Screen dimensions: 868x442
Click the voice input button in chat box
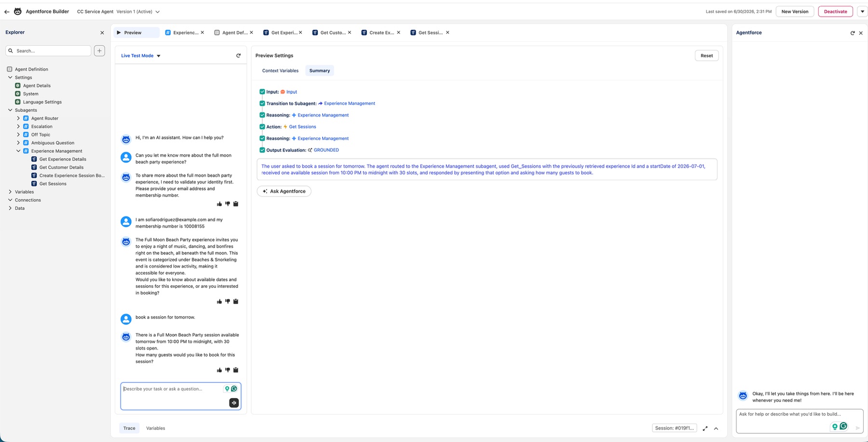[234, 403]
